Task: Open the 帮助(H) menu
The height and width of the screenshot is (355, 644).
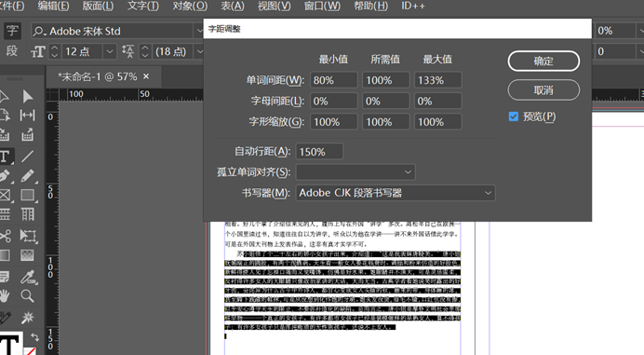Action: pos(371,7)
